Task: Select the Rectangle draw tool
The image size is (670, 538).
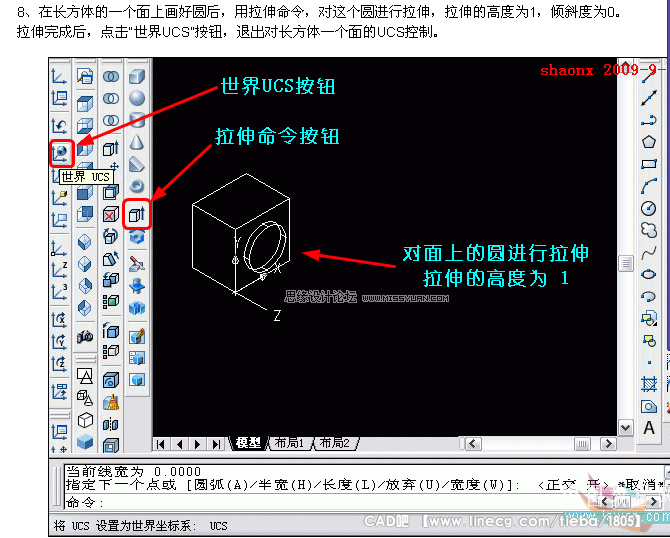Action: point(649,164)
